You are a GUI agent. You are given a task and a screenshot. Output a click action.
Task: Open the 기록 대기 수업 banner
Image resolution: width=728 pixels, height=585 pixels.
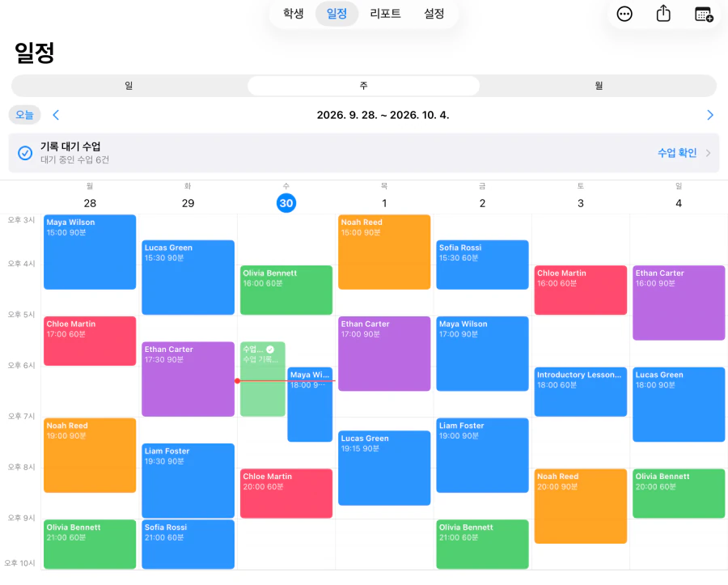click(x=363, y=153)
